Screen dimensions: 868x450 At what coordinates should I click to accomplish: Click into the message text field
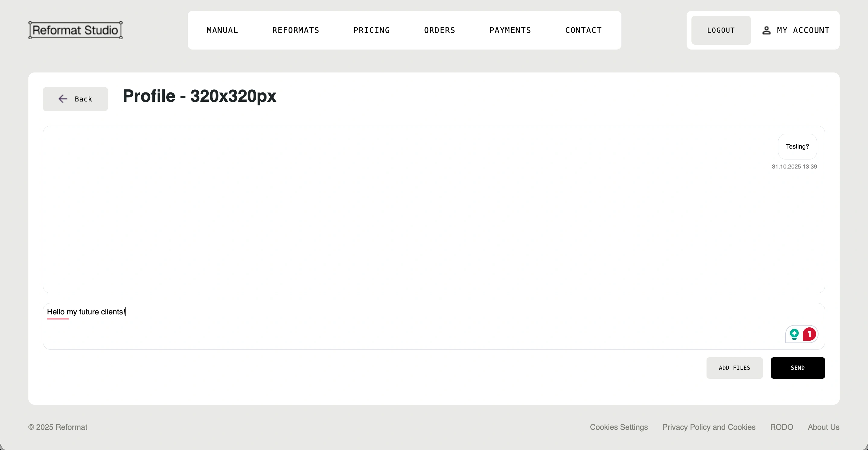[x=404, y=326]
